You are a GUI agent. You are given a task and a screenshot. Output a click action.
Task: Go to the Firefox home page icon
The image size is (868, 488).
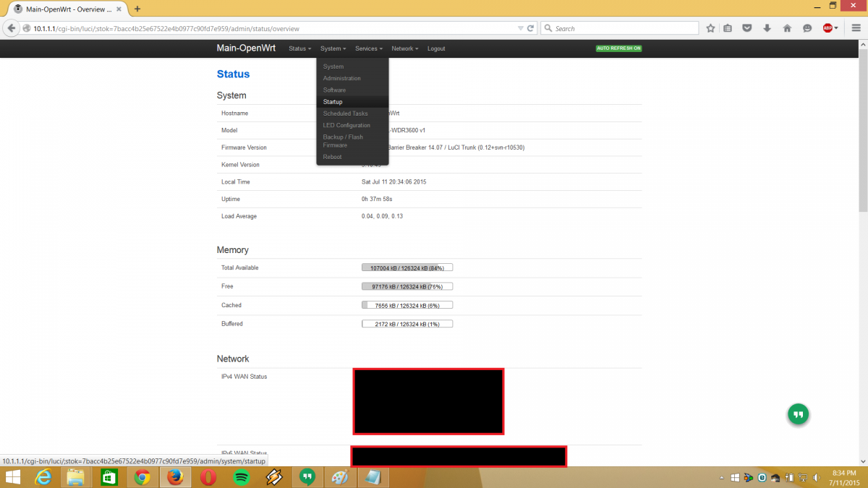coord(787,28)
